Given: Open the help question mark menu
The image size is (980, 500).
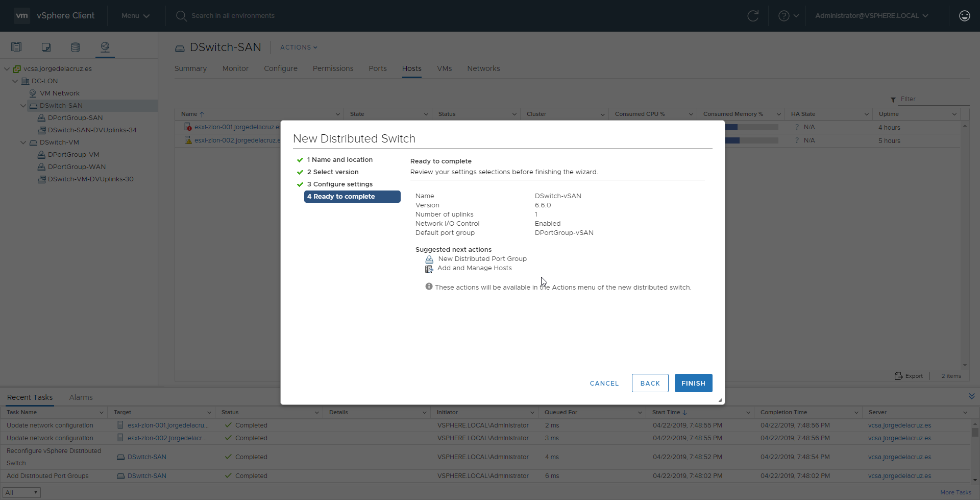Looking at the screenshot, I should pos(789,16).
